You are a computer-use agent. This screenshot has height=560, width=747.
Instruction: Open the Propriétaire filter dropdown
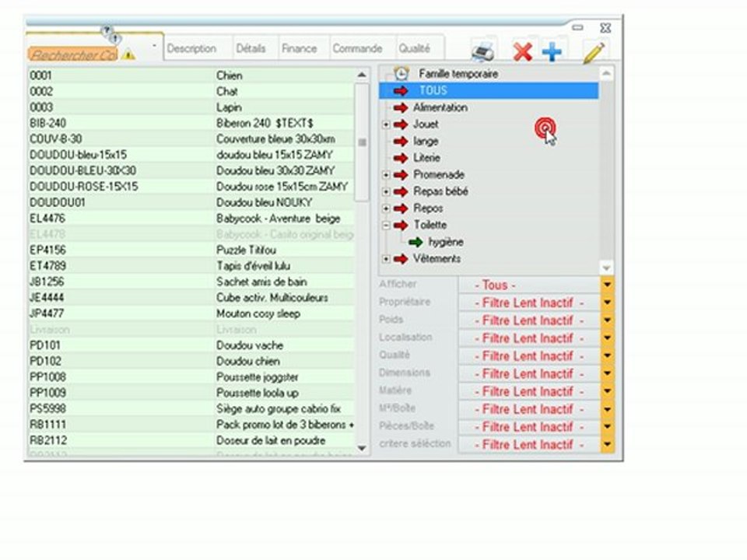(x=607, y=303)
